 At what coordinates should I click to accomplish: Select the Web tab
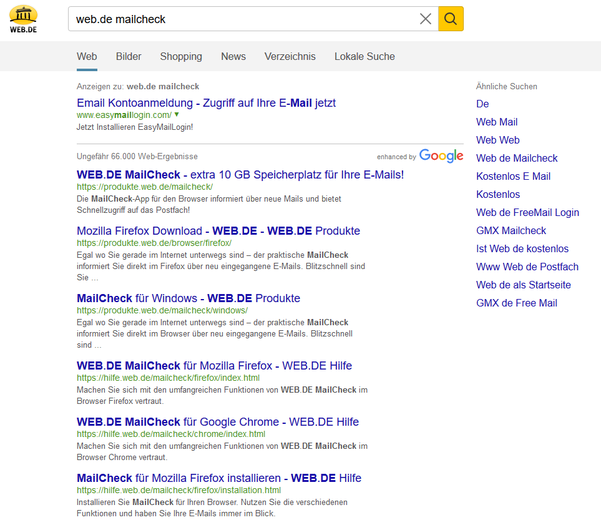tap(87, 56)
